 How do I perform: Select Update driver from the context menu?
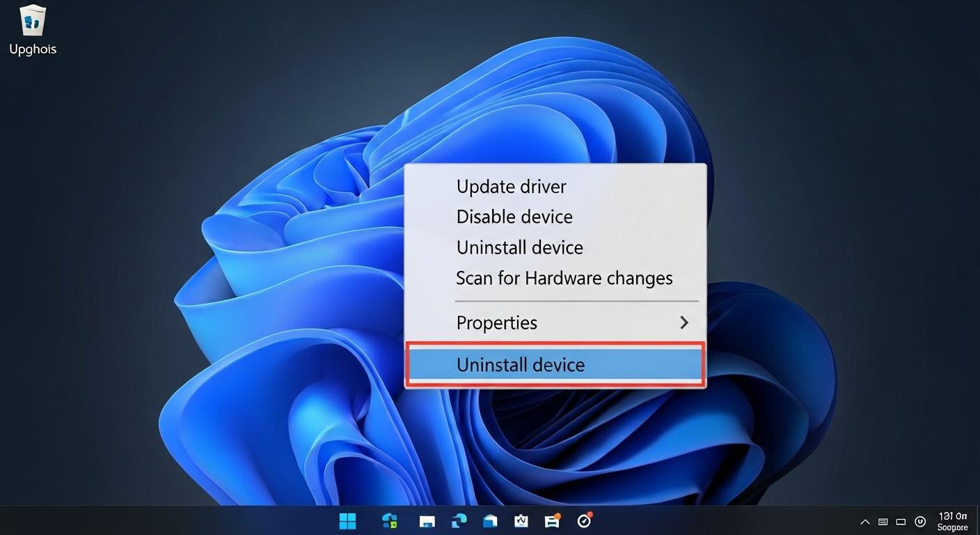click(x=511, y=186)
